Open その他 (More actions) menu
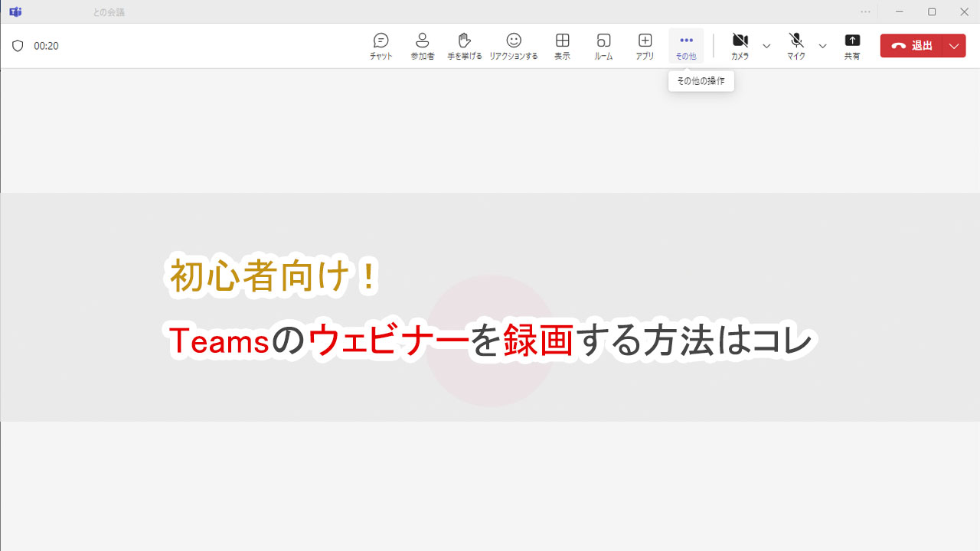This screenshot has width=980, height=551. (x=686, y=45)
